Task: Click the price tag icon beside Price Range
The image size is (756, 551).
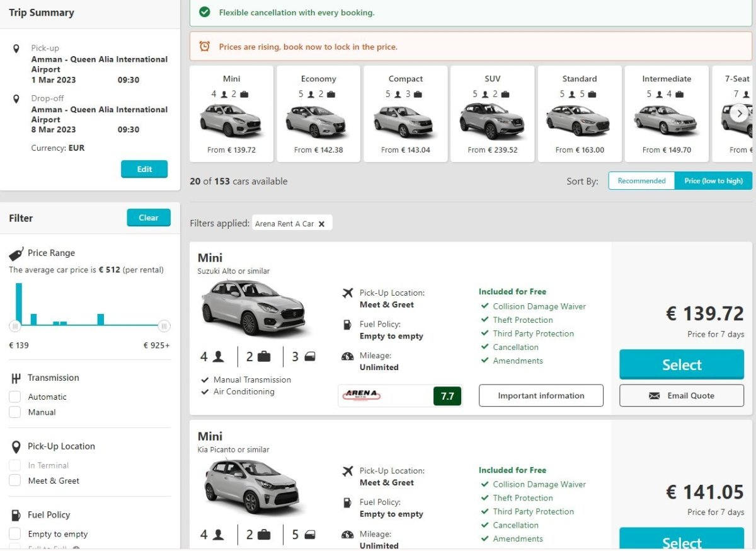Action: tap(16, 253)
